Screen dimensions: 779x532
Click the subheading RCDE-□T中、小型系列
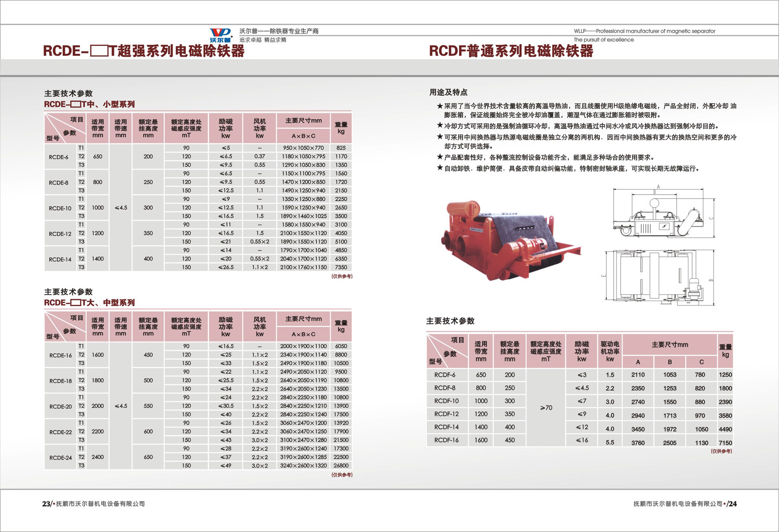pos(89,105)
